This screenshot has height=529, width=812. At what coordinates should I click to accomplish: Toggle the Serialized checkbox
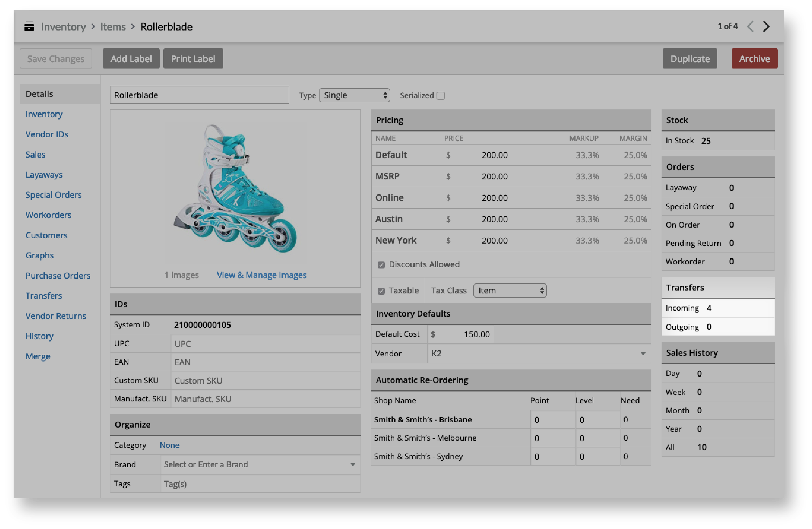440,96
